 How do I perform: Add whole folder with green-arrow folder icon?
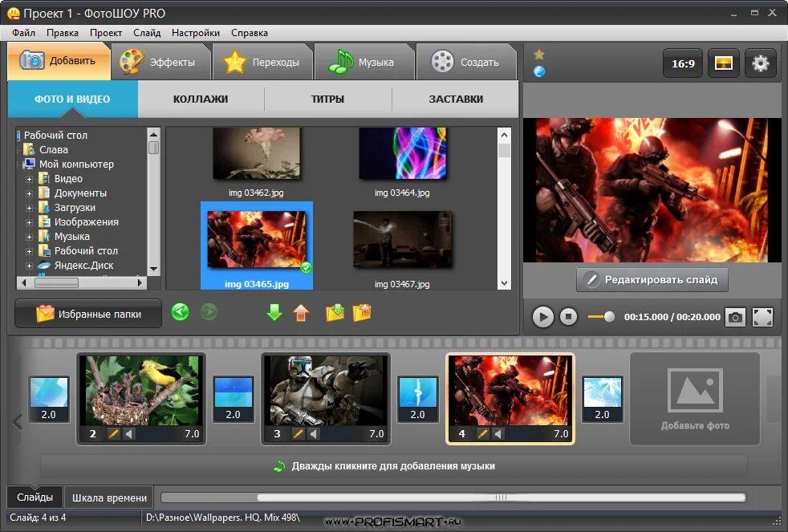click(x=335, y=312)
